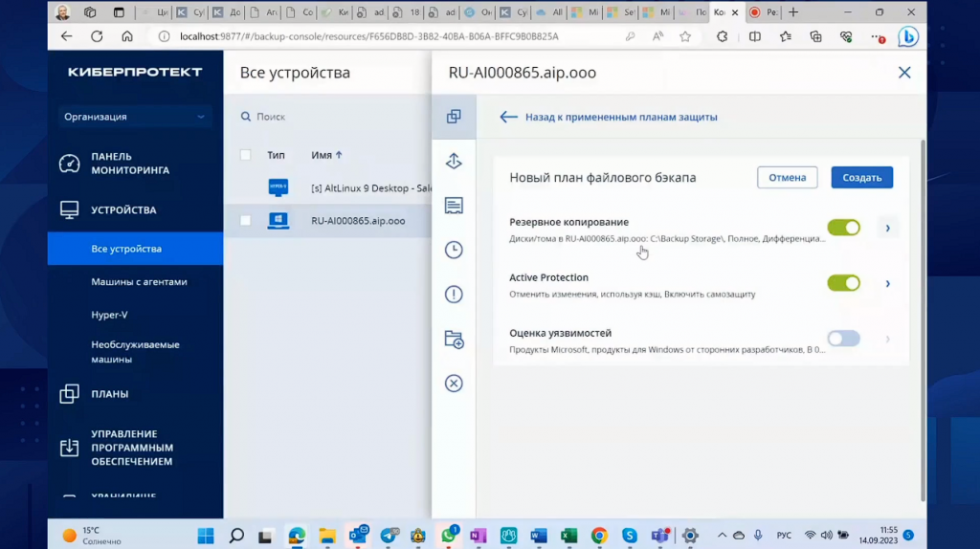
Task: Open browser split screen icon
Action: point(755,37)
